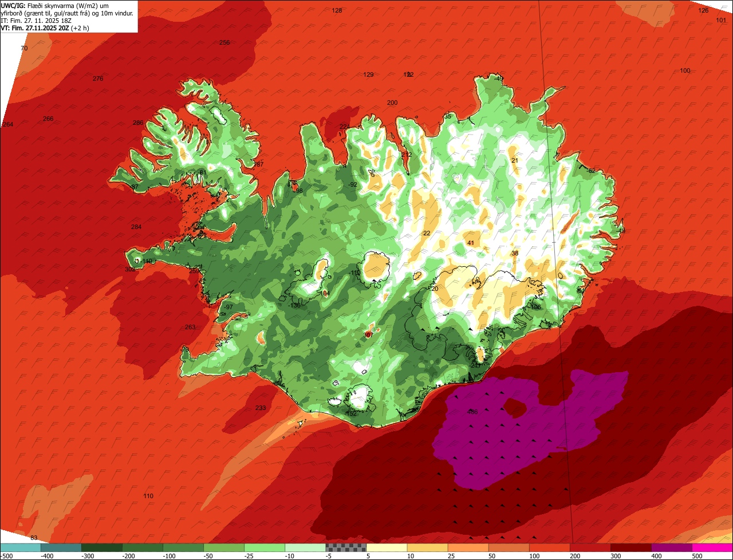The image size is (733, 560).
Task: Click the map value 104 by the western glacier
Action: pyautogui.click(x=325, y=293)
